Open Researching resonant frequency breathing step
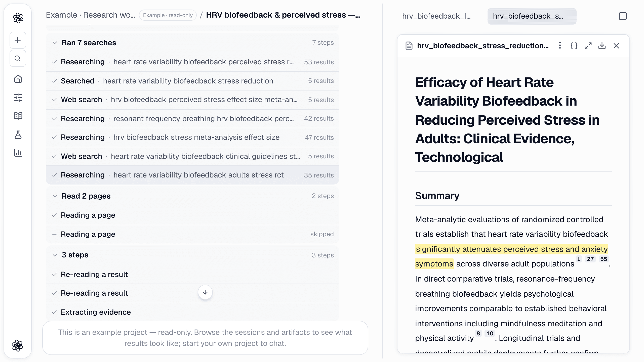The height and width of the screenshot is (362, 644). [192, 119]
